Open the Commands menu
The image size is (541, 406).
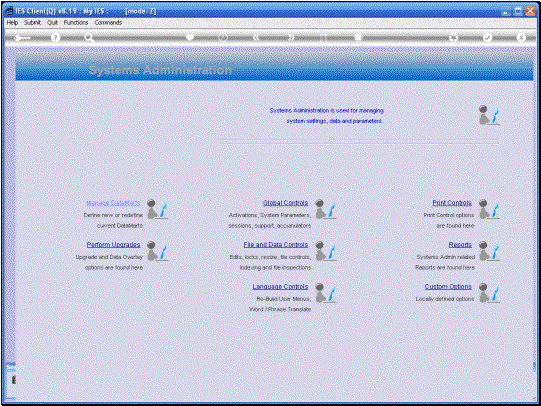pos(108,22)
